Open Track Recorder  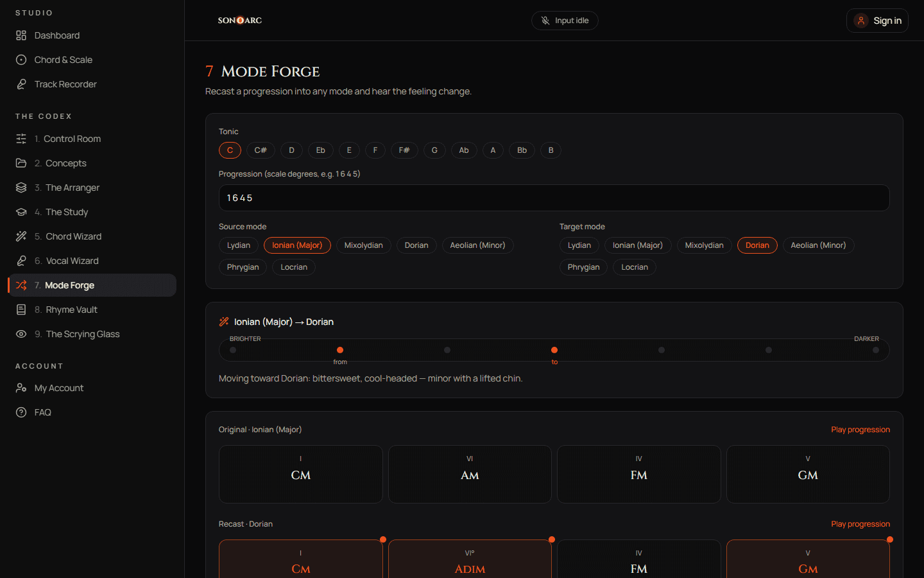[x=92, y=84]
